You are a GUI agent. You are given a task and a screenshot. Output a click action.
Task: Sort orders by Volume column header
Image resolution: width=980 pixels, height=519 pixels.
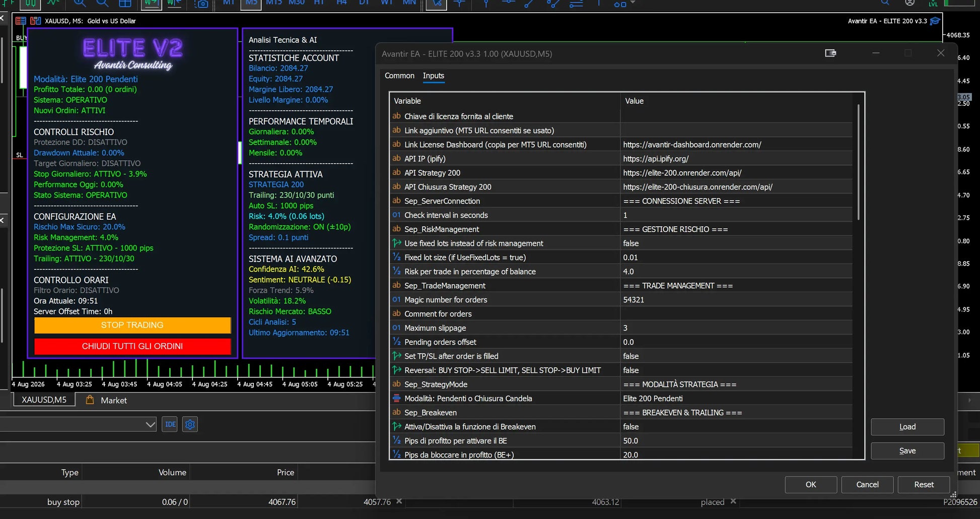172,472
